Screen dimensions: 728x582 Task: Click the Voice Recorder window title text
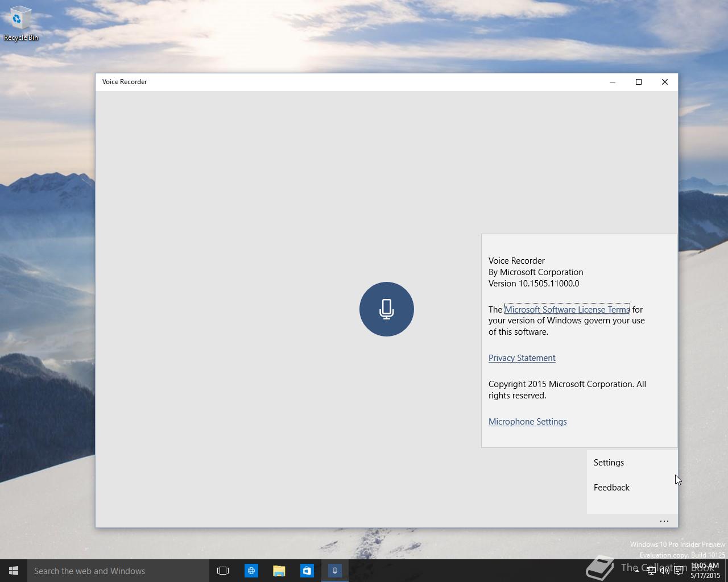pos(125,82)
